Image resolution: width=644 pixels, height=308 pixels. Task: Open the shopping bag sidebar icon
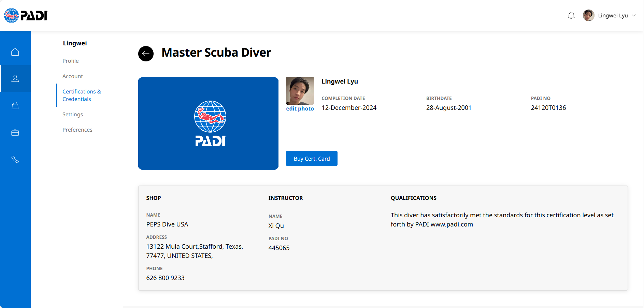point(15,105)
